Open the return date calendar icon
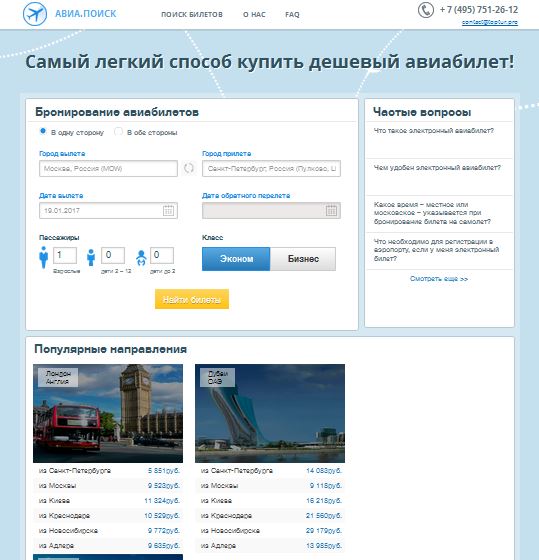This screenshot has width=539, height=560. (331, 210)
